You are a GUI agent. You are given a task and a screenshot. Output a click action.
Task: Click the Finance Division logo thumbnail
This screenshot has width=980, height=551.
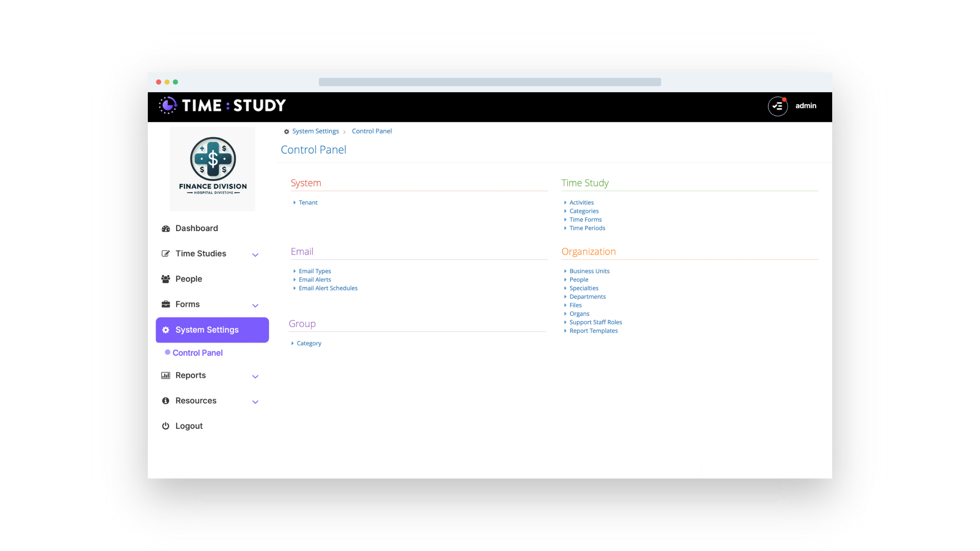(x=212, y=169)
